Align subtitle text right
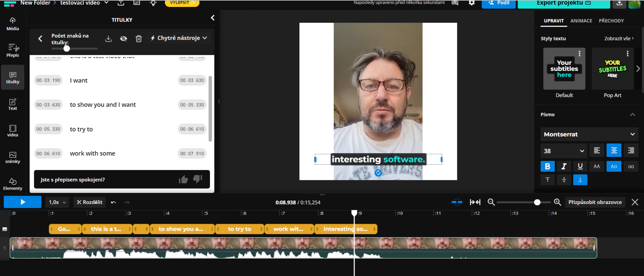644x276 pixels. 631,150
